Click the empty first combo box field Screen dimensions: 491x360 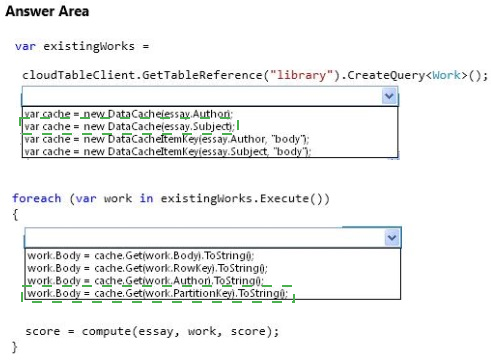point(202,96)
